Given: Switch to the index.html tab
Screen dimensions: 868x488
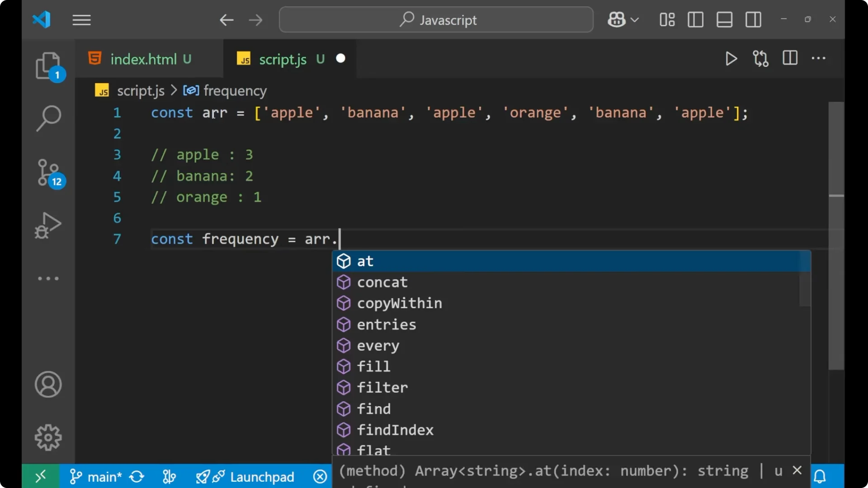Looking at the screenshot, I should (144, 59).
